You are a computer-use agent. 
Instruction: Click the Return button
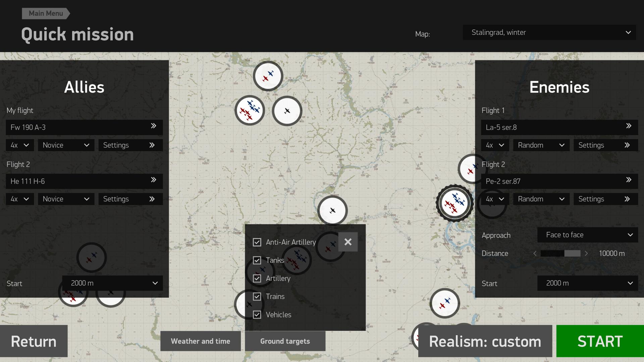click(34, 341)
